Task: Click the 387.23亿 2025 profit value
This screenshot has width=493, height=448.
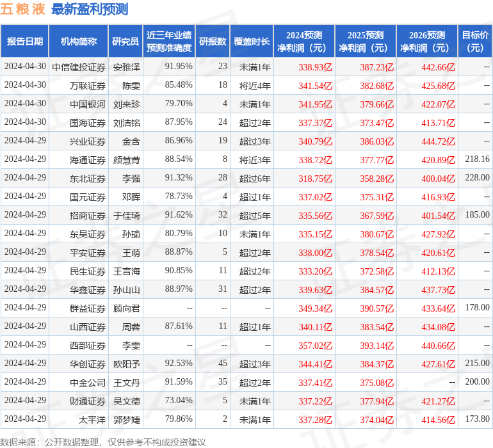Action: (x=376, y=67)
